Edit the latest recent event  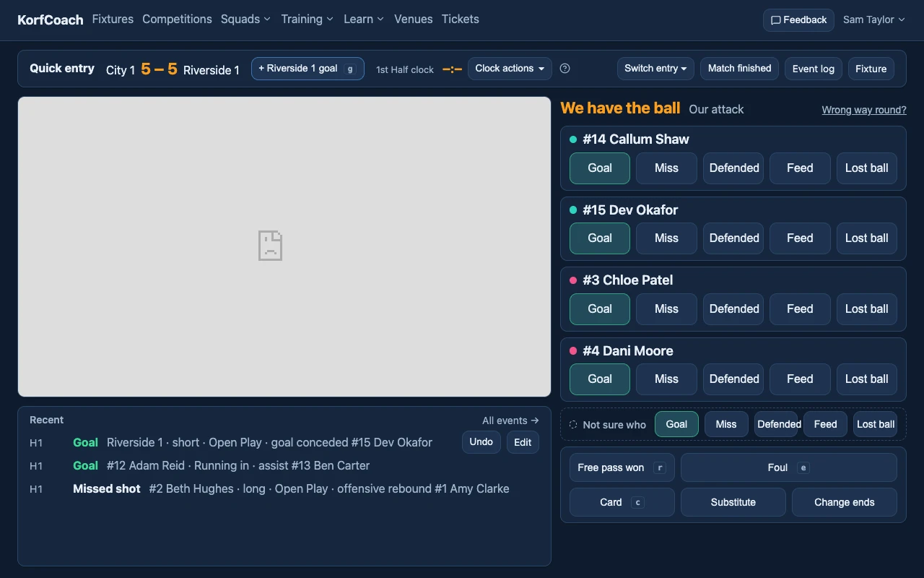tap(523, 442)
